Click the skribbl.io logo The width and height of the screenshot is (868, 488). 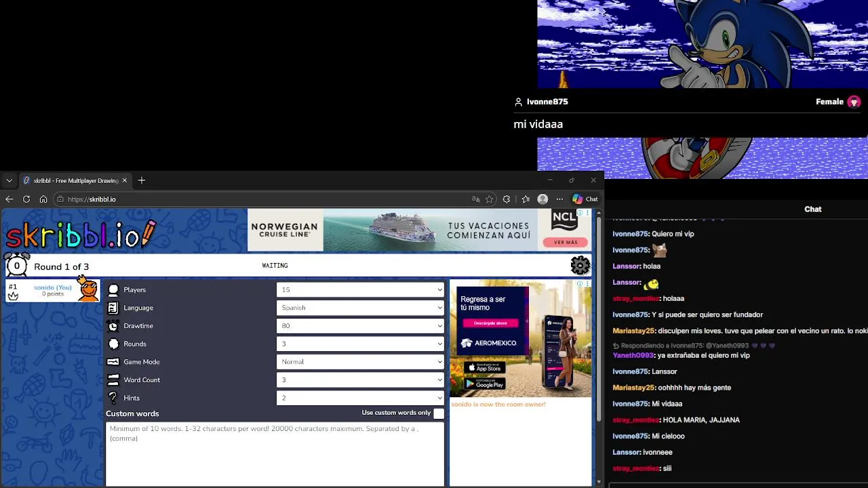click(x=81, y=235)
